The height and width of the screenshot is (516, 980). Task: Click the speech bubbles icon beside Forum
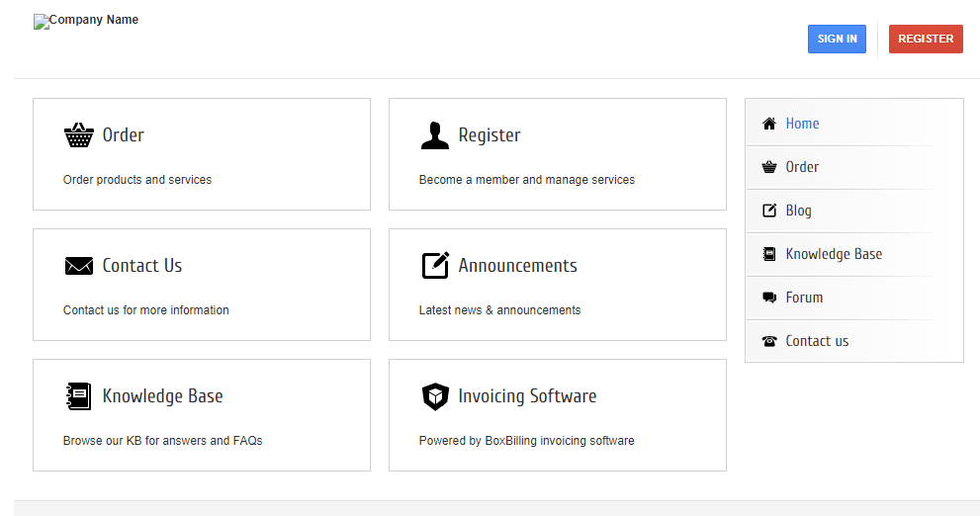(769, 298)
